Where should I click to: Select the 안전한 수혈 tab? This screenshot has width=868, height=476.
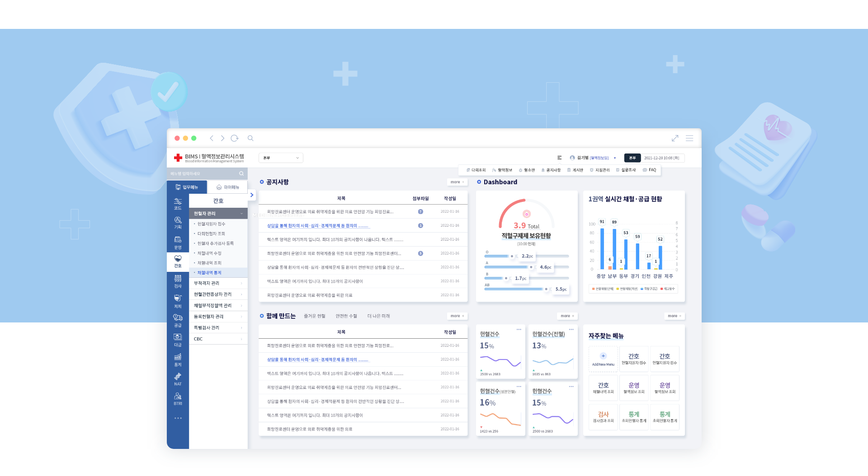[x=346, y=316]
